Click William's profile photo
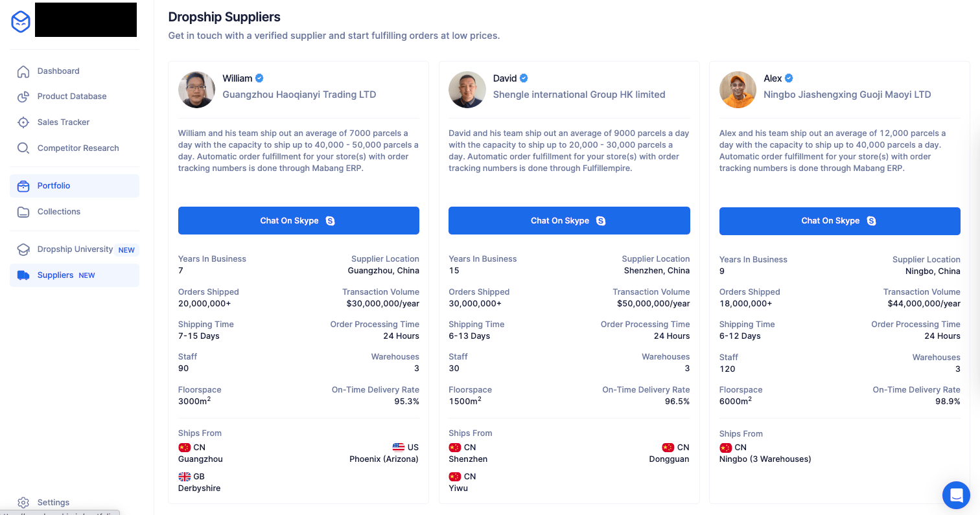980x515 pixels. (196, 89)
